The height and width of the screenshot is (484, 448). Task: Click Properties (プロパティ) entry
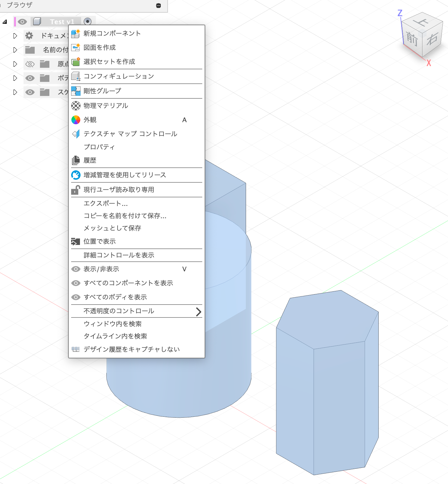point(99,147)
